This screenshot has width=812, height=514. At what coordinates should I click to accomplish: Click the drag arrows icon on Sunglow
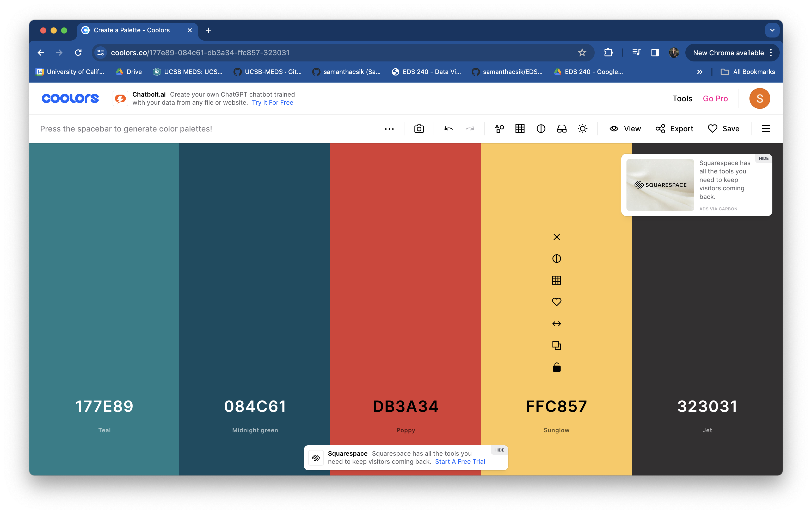pos(556,324)
